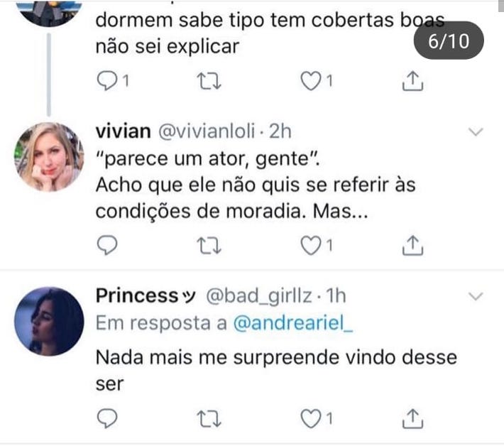
Task: Open options chevron on Princess's tweet
Action: tap(476, 295)
